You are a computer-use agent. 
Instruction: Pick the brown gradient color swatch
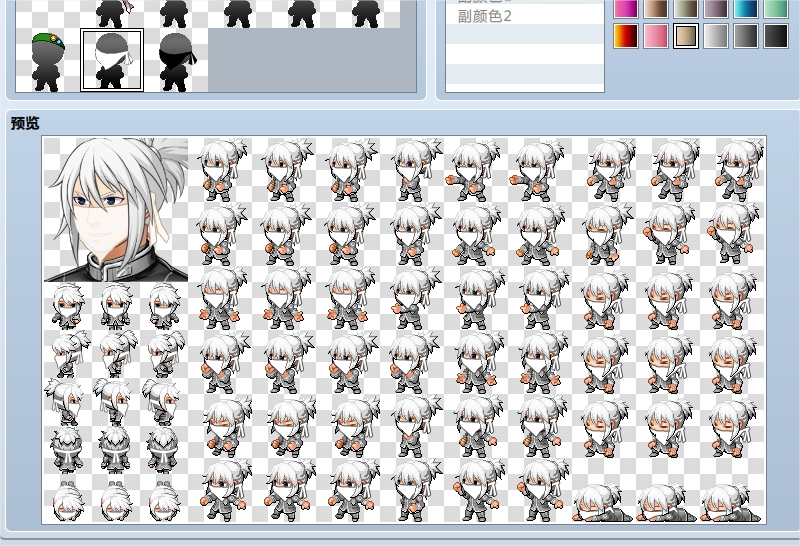pyautogui.click(x=656, y=8)
